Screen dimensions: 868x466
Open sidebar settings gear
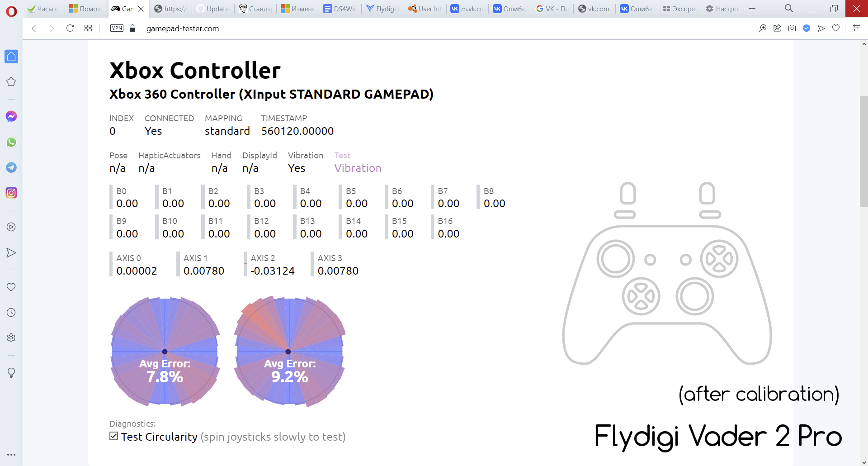[x=11, y=338]
